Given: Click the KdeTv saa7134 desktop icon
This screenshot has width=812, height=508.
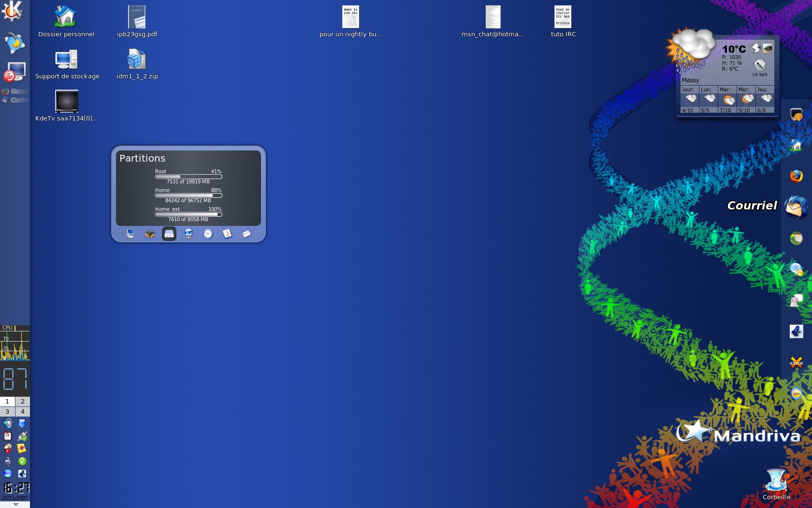Looking at the screenshot, I should coord(67,101).
